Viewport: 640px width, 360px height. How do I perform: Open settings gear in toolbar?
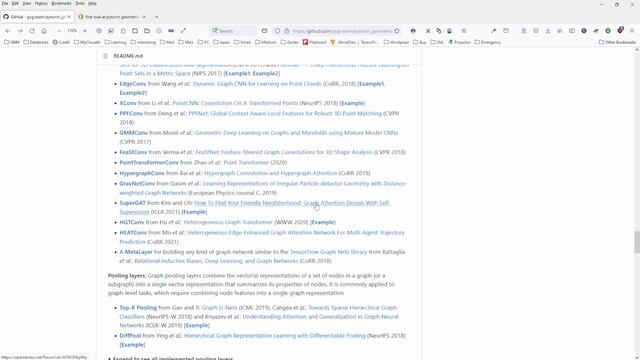(x=99, y=31)
